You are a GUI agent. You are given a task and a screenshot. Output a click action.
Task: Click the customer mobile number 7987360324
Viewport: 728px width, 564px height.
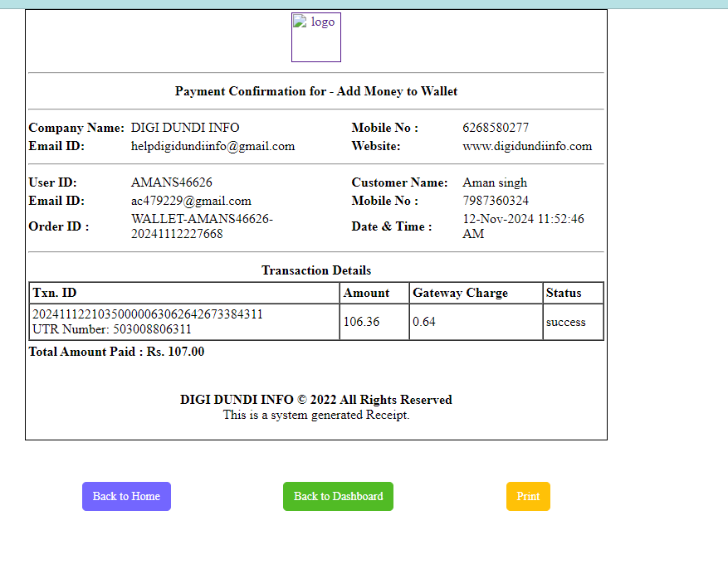coord(495,201)
